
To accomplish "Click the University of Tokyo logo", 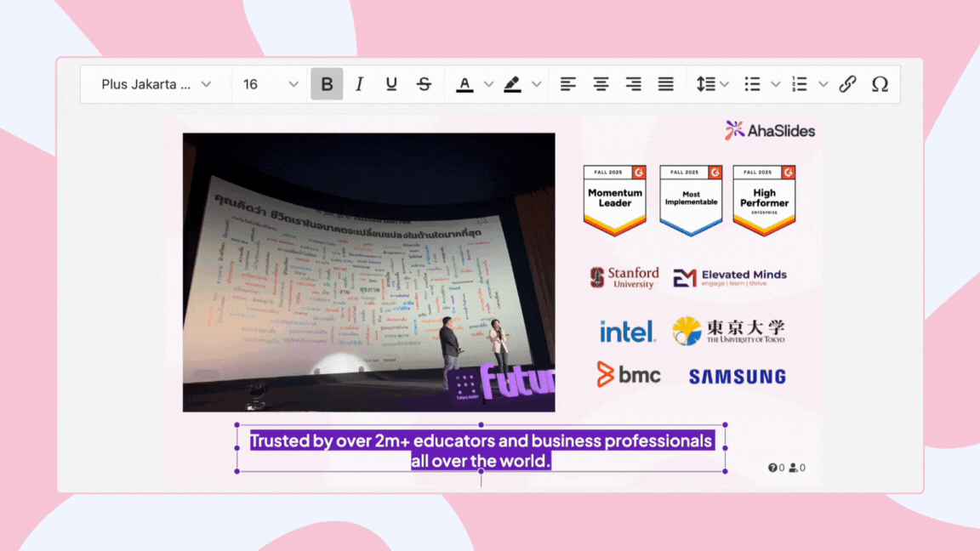I will click(729, 331).
